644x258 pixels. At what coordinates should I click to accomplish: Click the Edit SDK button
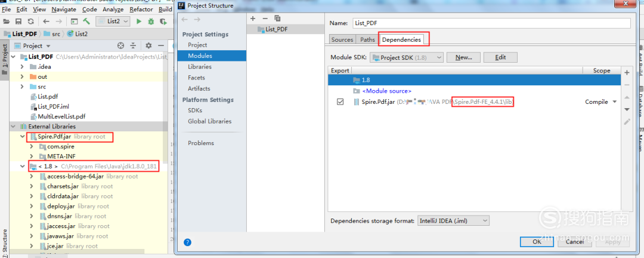point(500,57)
